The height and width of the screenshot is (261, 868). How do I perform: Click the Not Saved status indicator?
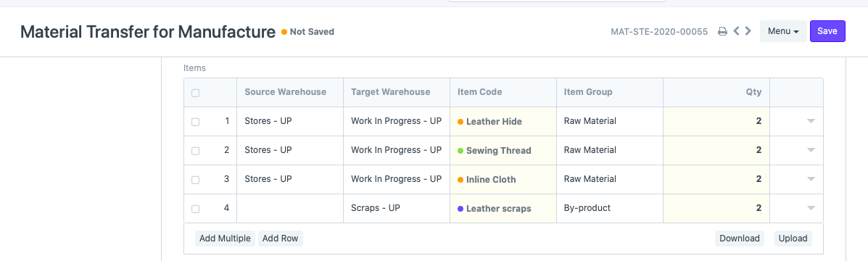click(307, 31)
